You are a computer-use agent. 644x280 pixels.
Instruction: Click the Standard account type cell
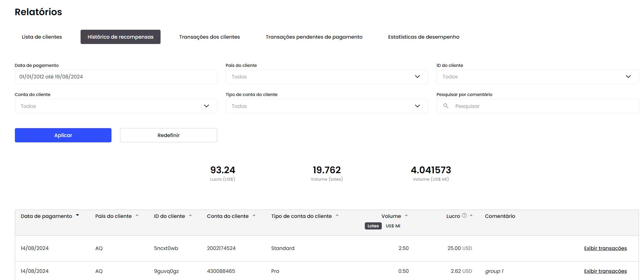tap(283, 248)
